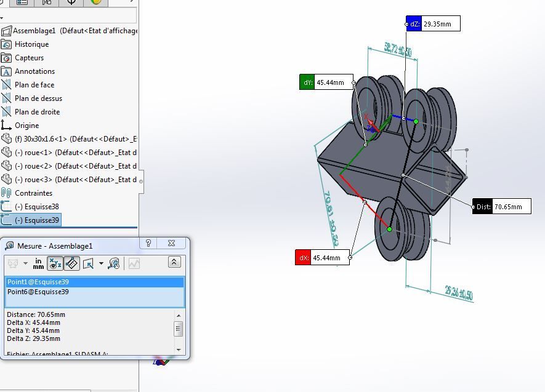Click the Contraintes paperclip icon
Image resolution: width=545 pixels, height=392 pixels.
pyautogui.click(x=6, y=193)
